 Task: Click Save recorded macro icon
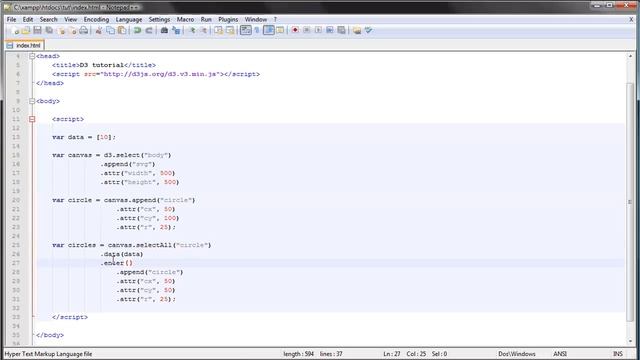(x=341, y=31)
